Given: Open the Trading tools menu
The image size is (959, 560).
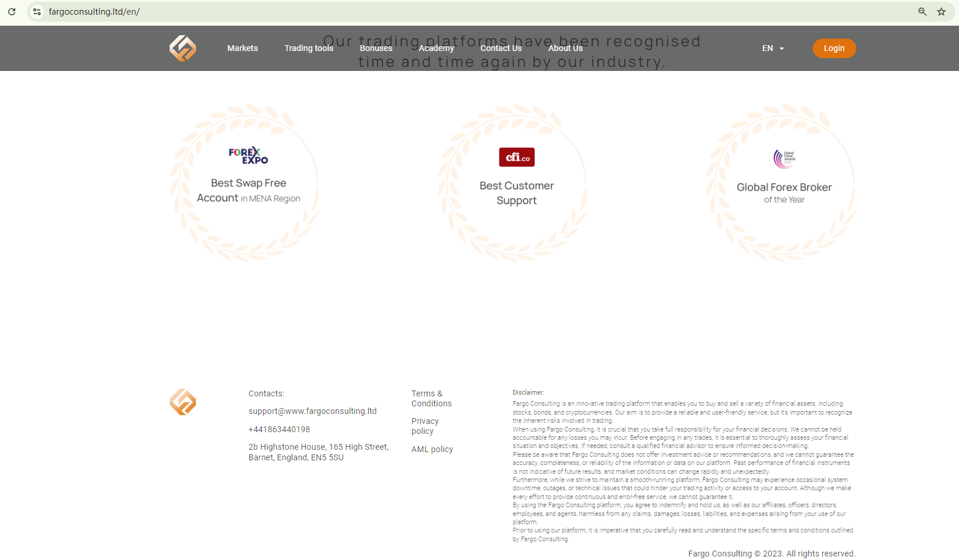Looking at the screenshot, I should tap(309, 48).
